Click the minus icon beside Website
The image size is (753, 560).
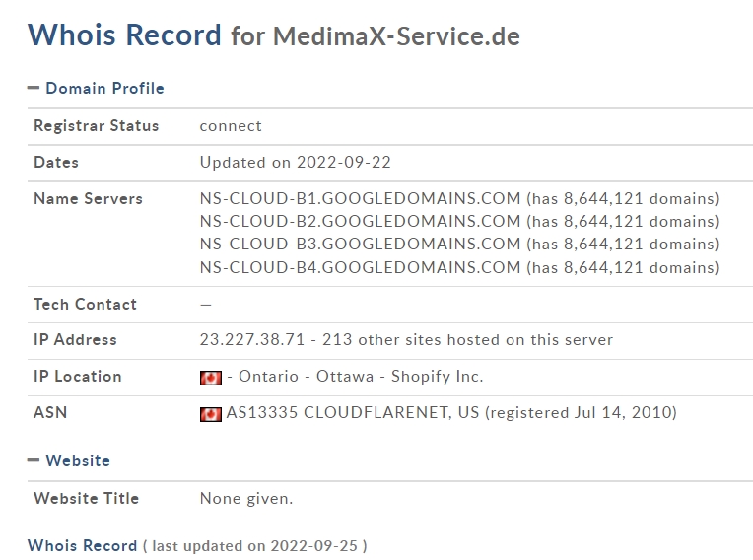[34, 460]
